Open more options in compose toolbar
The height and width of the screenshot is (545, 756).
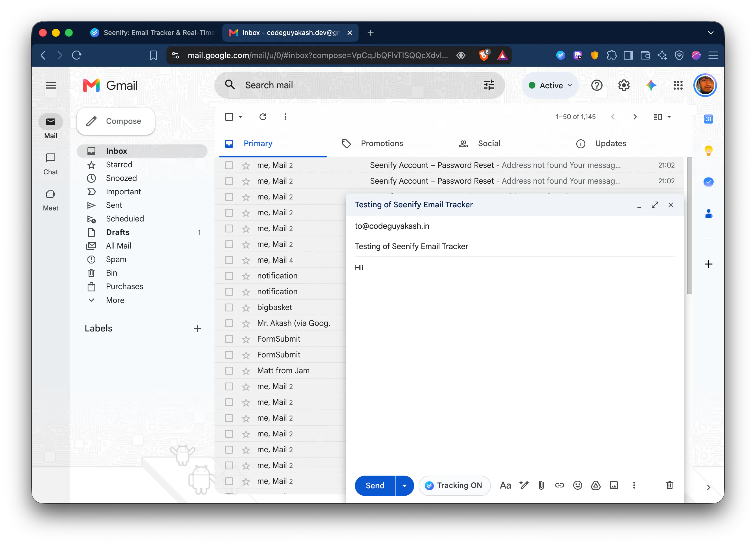click(634, 485)
